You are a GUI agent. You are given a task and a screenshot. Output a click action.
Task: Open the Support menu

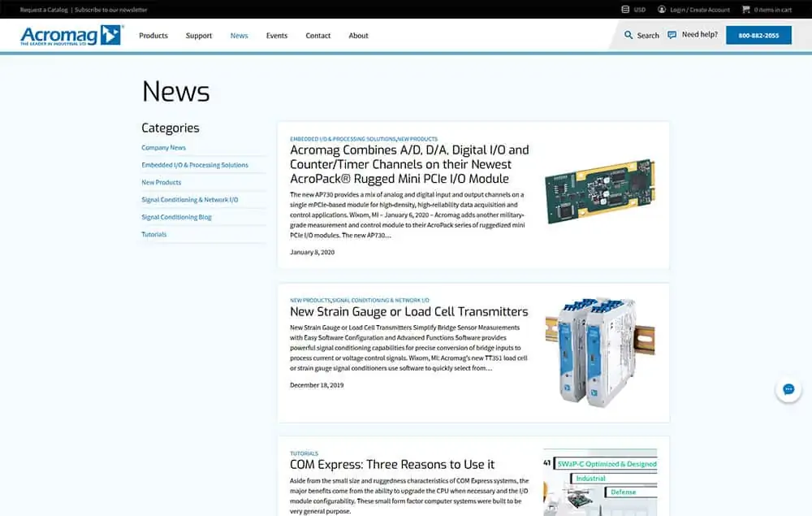(199, 36)
